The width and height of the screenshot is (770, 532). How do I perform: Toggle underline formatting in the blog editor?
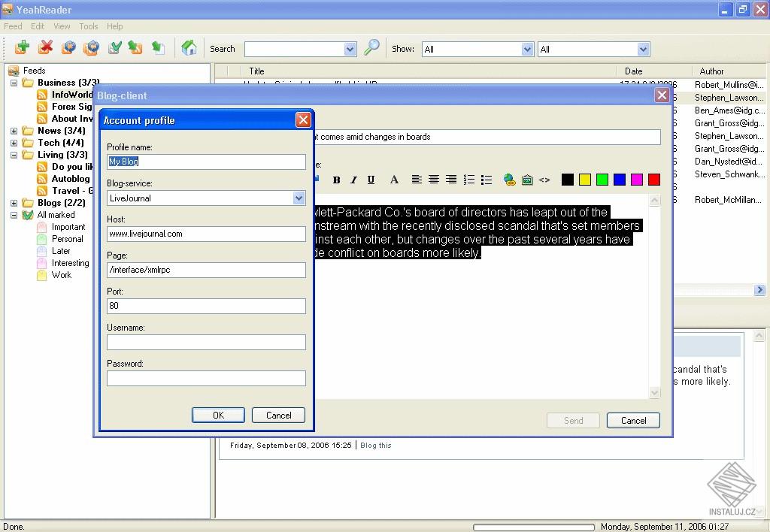(370, 180)
